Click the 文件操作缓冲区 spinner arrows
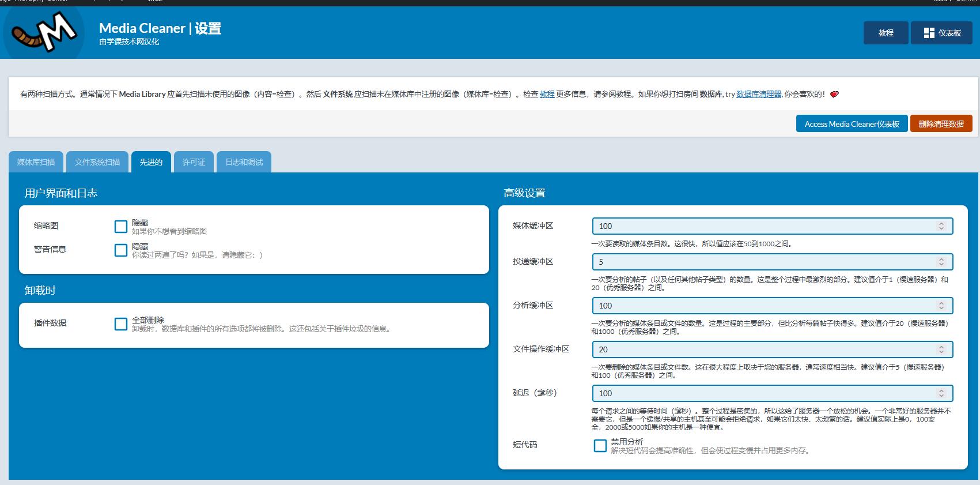The image size is (980, 485). click(941, 349)
